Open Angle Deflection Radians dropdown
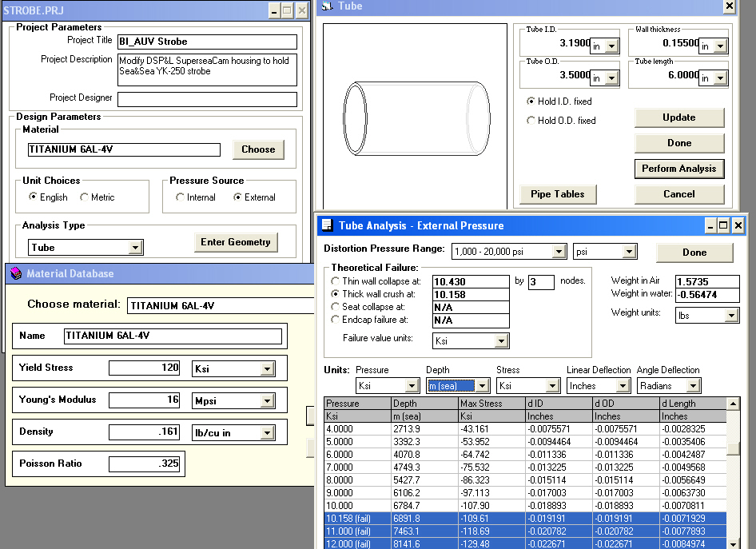 694,386
